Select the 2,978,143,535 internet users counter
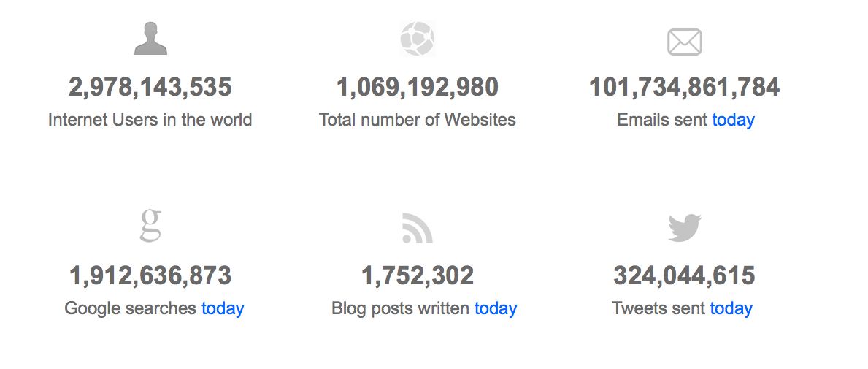 pos(150,88)
